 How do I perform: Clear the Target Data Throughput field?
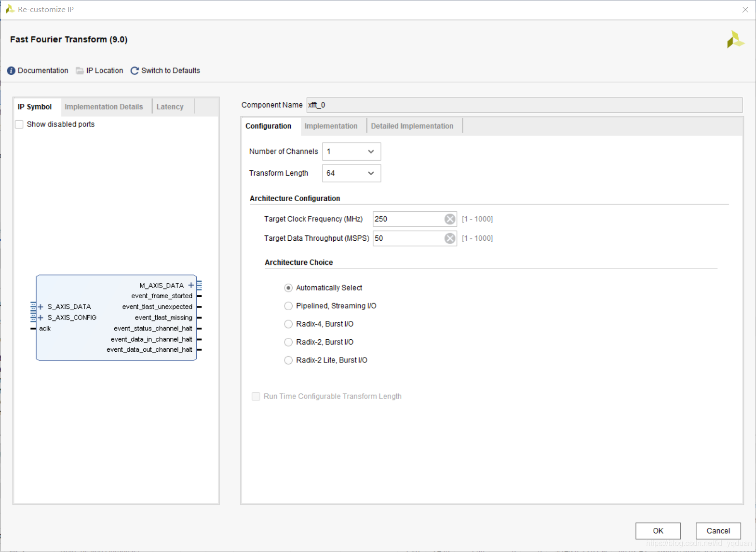tap(449, 238)
